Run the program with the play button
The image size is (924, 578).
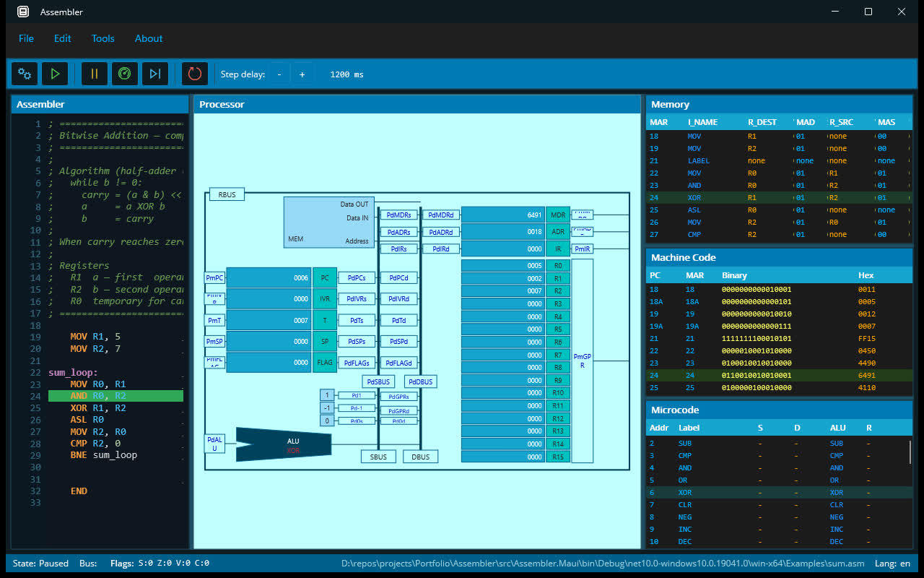(54, 74)
